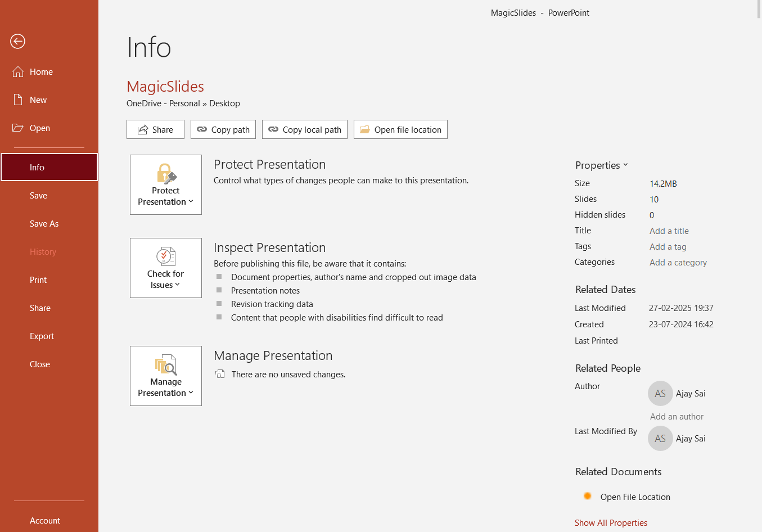Open Protect Presentation dropdown arrow
This screenshot has width=762, height=532.
pyautogui.click(x=191, y=201)
